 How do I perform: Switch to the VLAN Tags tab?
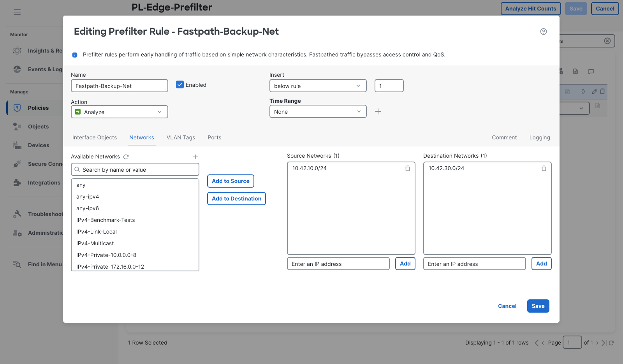[x=181, y=137]
